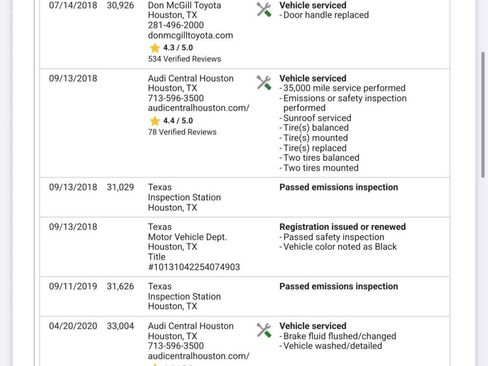Open audicentralhouston.com/ link in 04/20/2020 row
Screen dimensions: 488x366
(199, 356)
